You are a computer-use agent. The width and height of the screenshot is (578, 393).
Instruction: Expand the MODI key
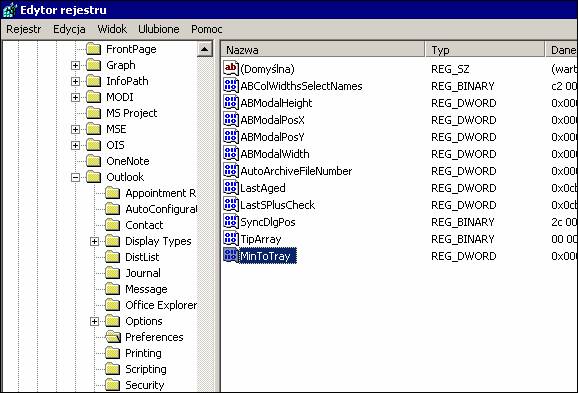tap(75, 97)
